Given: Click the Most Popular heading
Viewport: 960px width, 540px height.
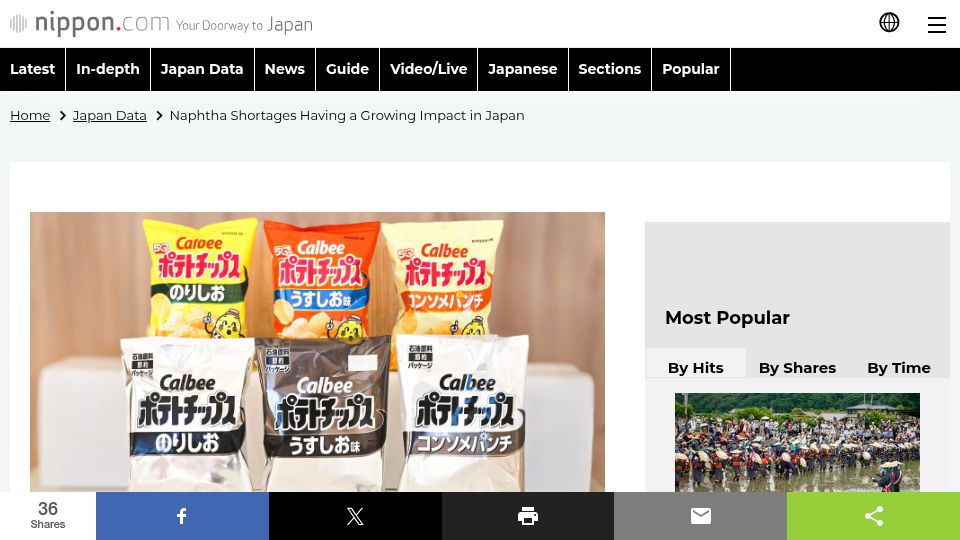Looking at the screenshot, I should coord(727,318).
